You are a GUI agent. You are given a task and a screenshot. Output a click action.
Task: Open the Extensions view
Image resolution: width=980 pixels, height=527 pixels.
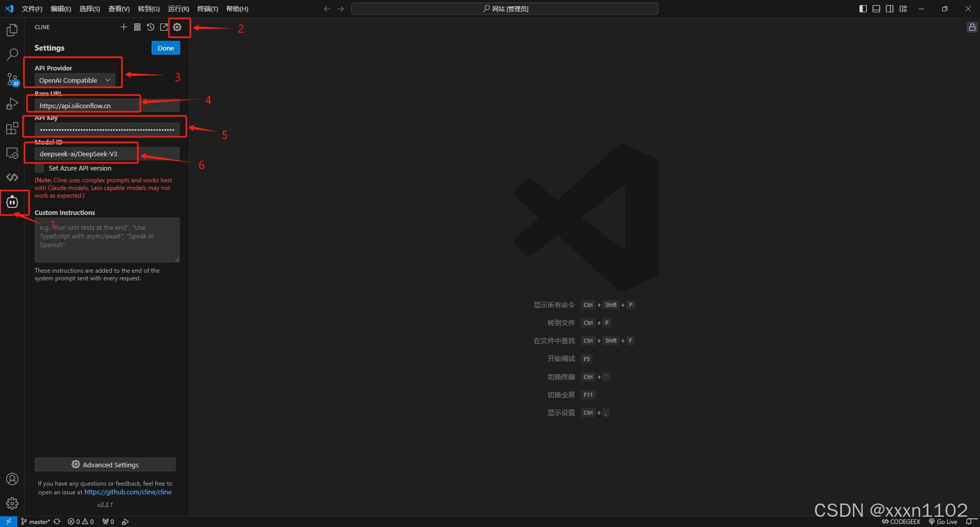point(12,128)
